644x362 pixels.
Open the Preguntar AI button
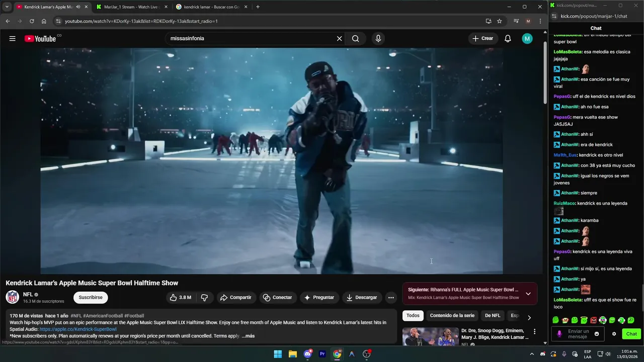click(x=319, y=298)
